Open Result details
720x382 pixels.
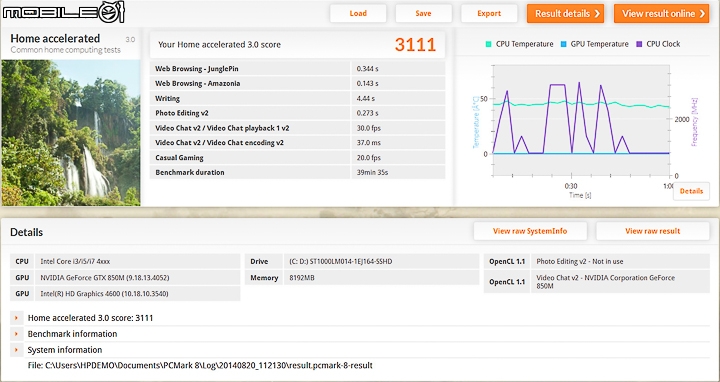tap(565, 13)
